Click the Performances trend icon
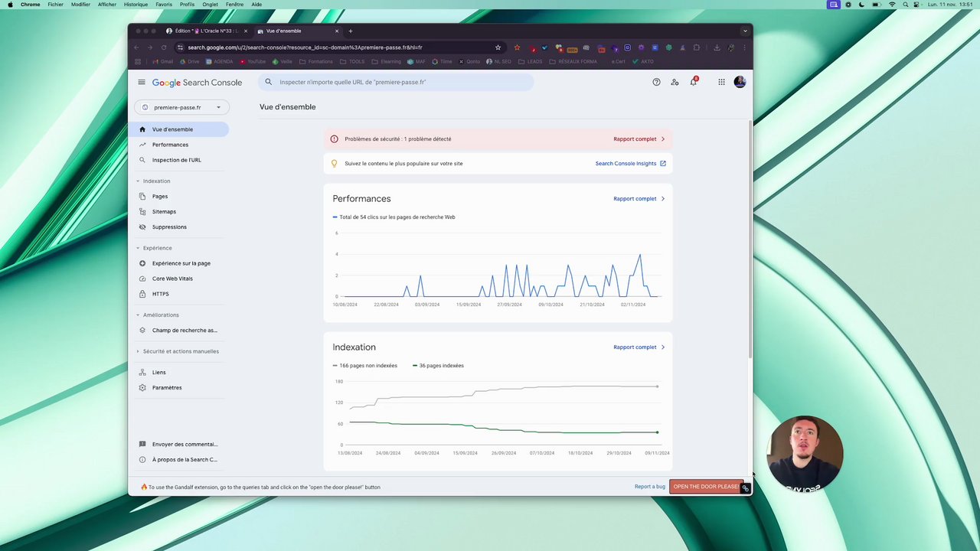980x551 pixels. pyautogui.click(x=142, y=145)
